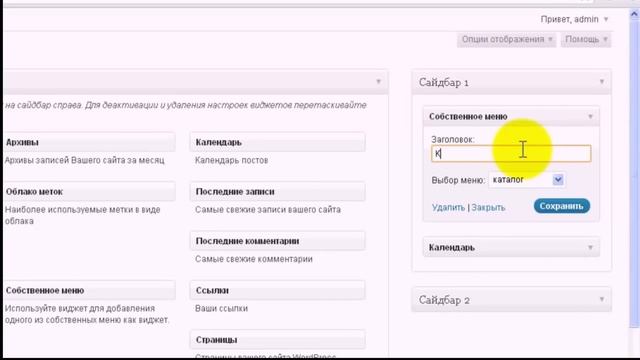Screen dimensions: 640x360
Task: Collapse the 'Сайдбар 1' panel
Action: coord(602,82)
